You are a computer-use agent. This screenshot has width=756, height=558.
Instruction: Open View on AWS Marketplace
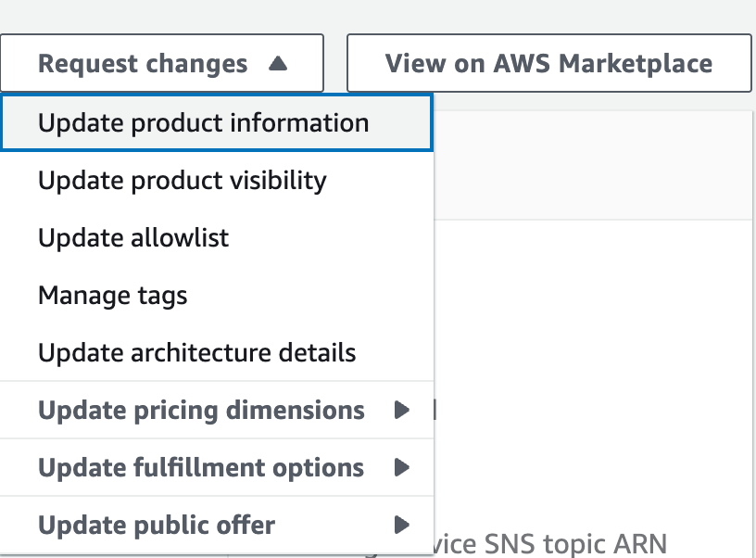coord(548,62)
